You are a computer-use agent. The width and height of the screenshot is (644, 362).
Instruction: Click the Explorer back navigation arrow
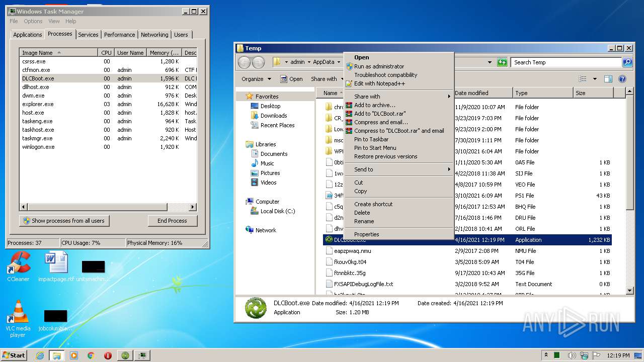[245, 62]
